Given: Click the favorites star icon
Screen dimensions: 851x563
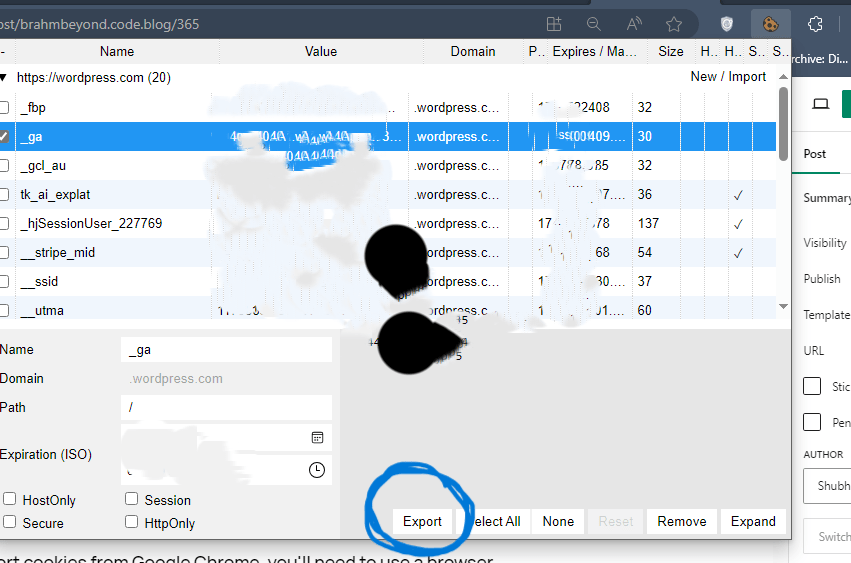Looking at the screenshot, I should point(674,24).
